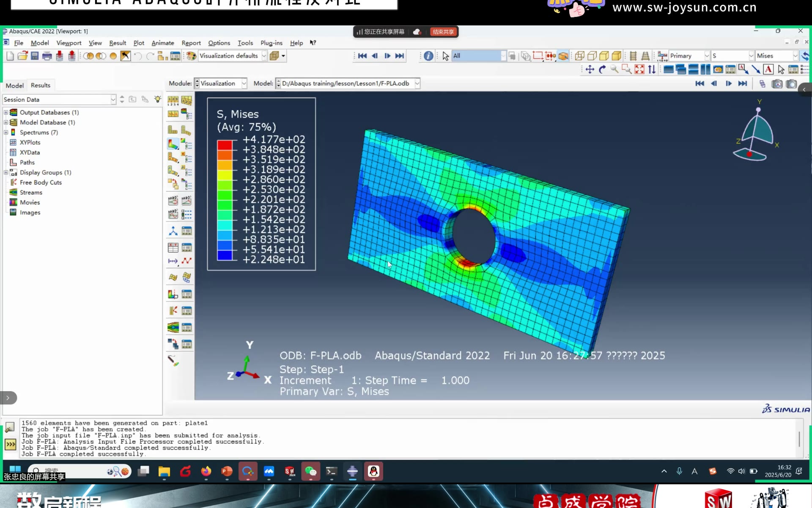Click the Open file folder icon

tap(22, 56)
